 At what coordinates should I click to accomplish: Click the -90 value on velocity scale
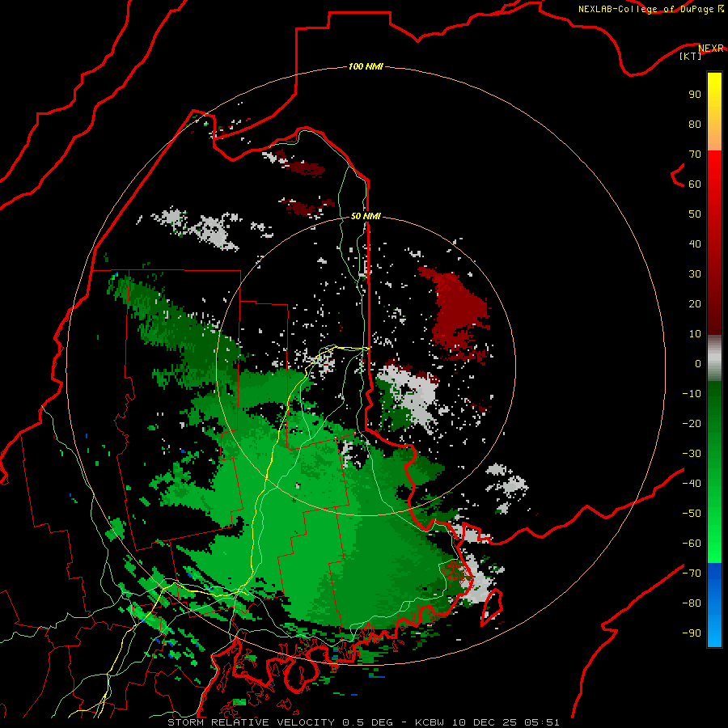(692, 633)
